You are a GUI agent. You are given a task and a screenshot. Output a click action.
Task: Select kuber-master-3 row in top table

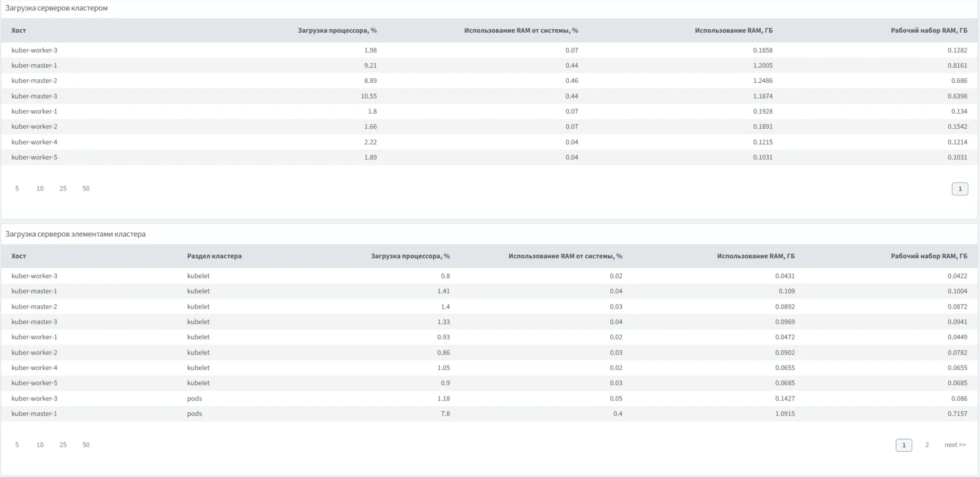(34, 96)
